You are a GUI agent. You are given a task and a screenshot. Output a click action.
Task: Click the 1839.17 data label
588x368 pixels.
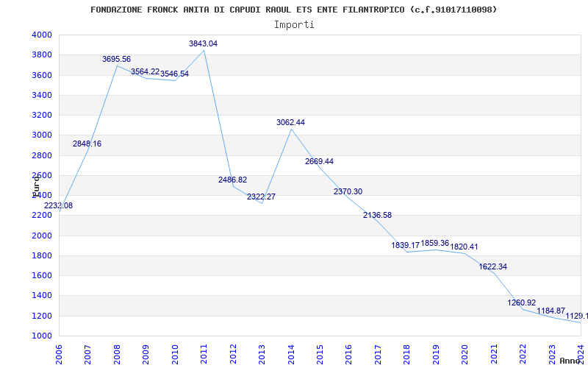click(x=406, y=245)
